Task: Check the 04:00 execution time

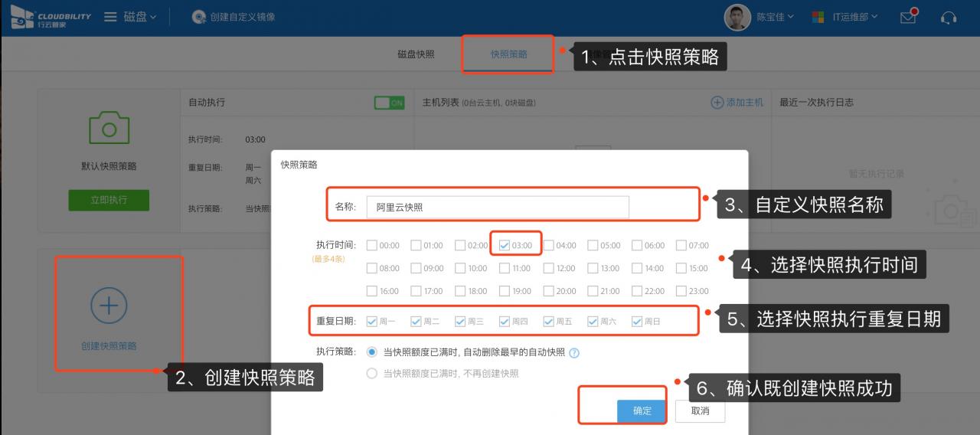Action: click(549, 246)
